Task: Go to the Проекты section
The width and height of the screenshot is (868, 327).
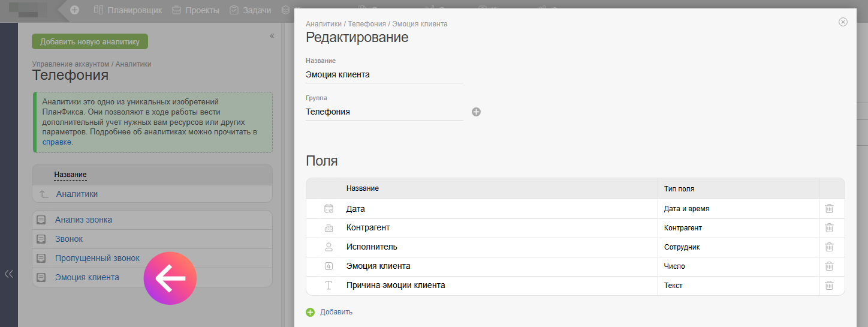Action: pos(195,10)
